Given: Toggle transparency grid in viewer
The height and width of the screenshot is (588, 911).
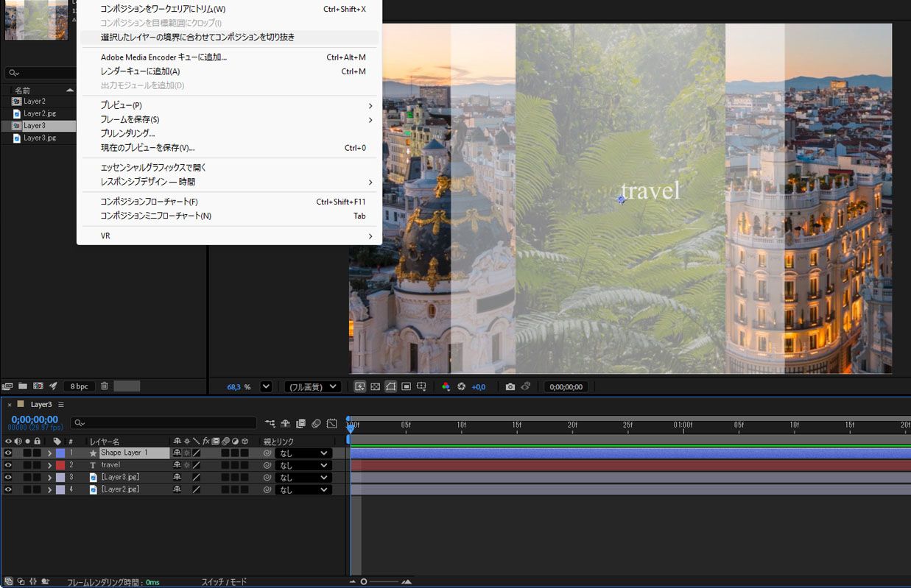Looking at the screenshot, I should point(376,386).
